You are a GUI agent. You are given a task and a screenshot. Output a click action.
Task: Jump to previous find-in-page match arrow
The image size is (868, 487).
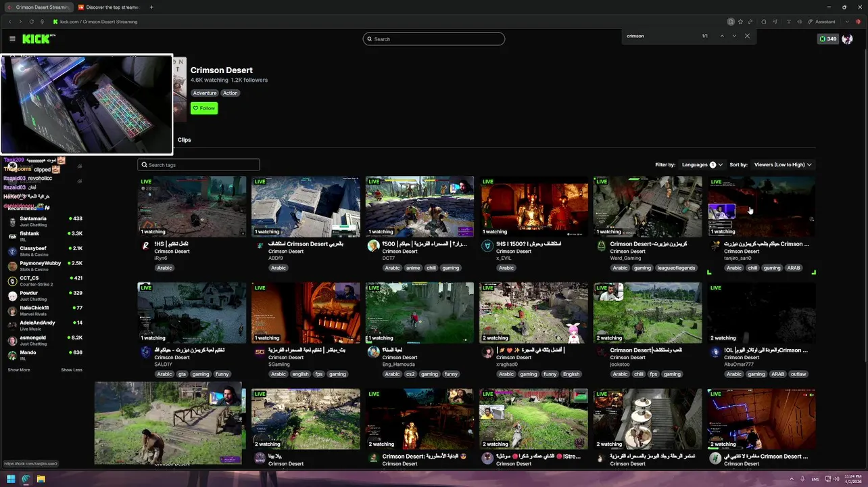point(722,36)
